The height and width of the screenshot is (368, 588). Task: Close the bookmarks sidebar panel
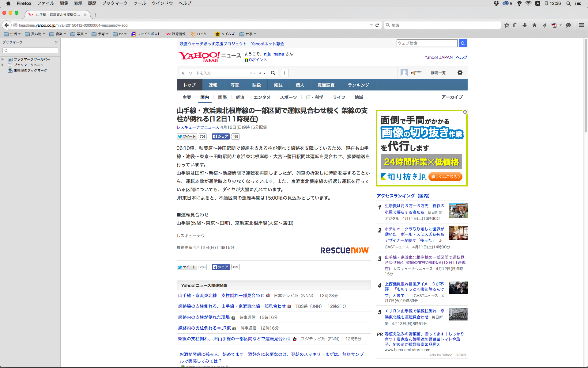click(x=56, y=42)
